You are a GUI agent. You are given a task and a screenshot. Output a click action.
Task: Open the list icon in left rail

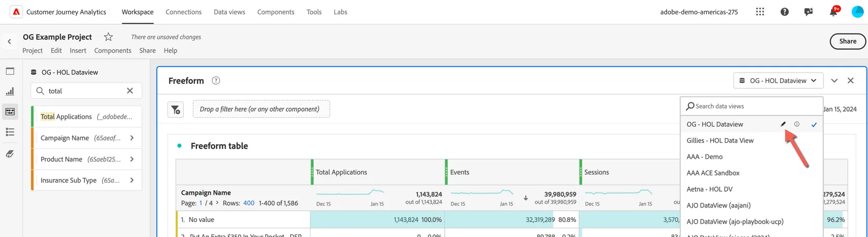click(x=10, y=132)
